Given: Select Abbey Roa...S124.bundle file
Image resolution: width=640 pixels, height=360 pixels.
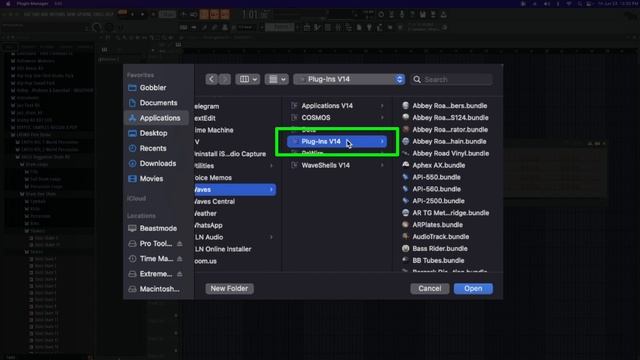Looking at the screenshot, I should point(449,118).
